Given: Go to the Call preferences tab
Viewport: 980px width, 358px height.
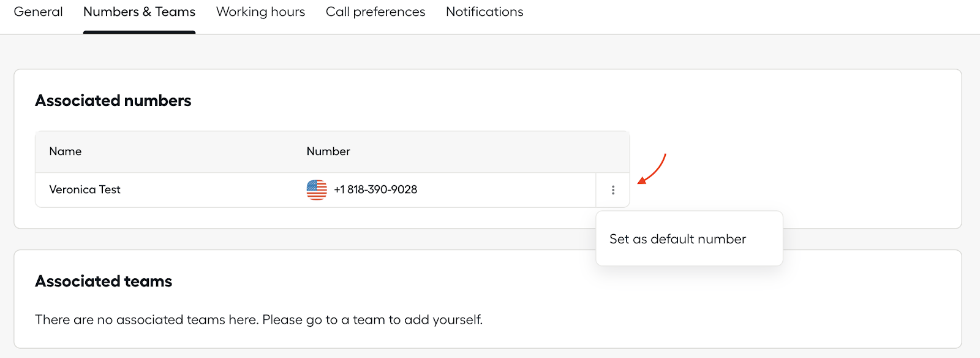Looking at the screenshot, I should coord(375,12).
